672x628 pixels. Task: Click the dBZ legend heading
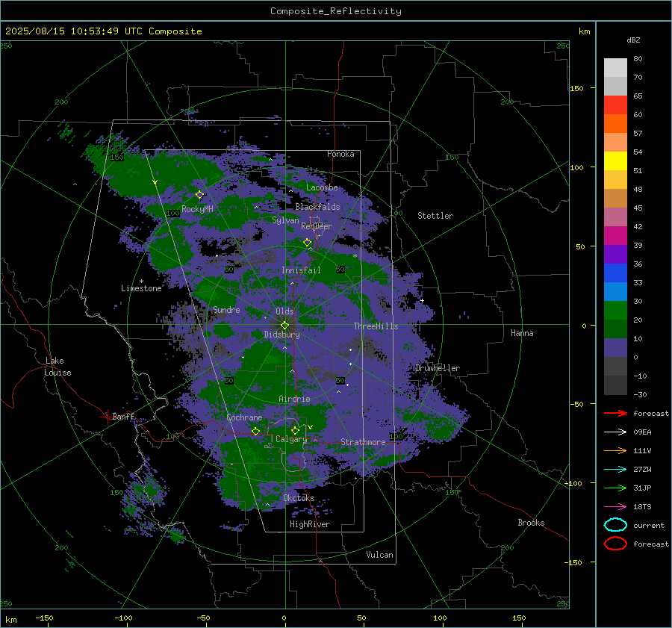(633, 40)
